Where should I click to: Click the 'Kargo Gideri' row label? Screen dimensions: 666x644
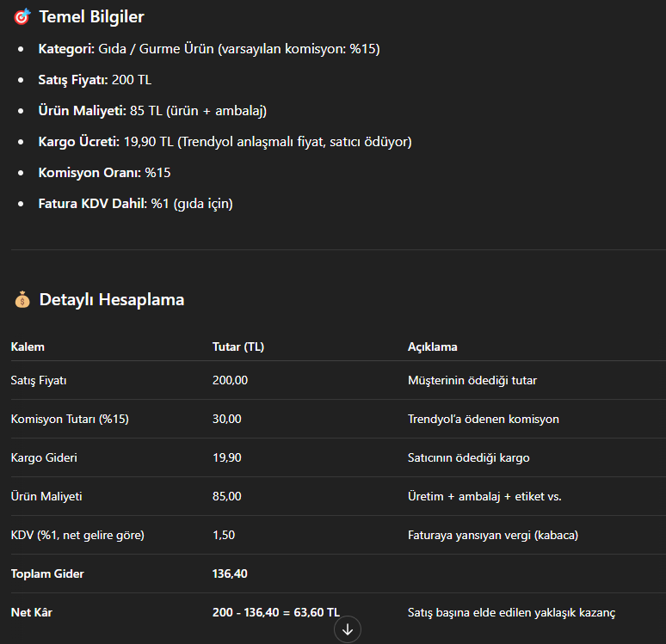pyautogui.click(x=44, y=457)
